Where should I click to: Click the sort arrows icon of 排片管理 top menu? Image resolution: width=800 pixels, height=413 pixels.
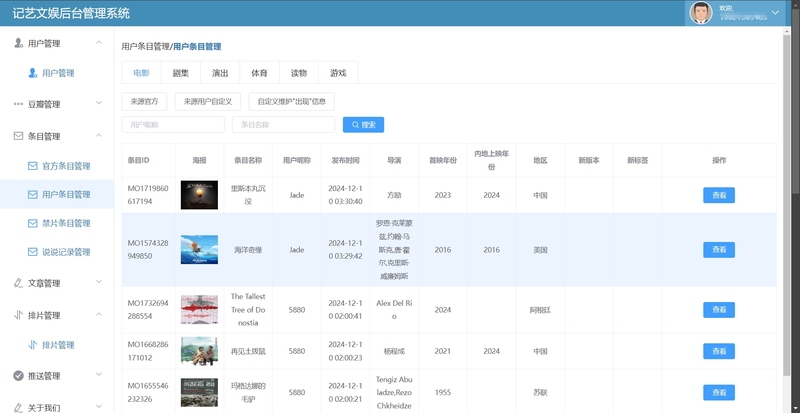point(18,315)
